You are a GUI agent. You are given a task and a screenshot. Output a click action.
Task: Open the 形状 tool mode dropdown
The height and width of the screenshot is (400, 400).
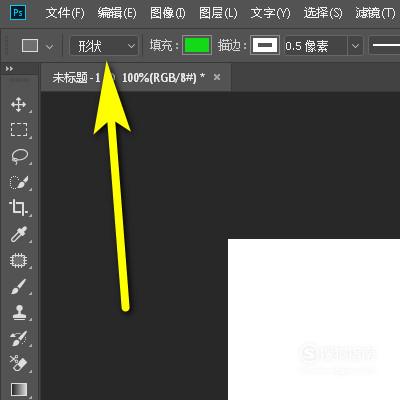[104, 46]
